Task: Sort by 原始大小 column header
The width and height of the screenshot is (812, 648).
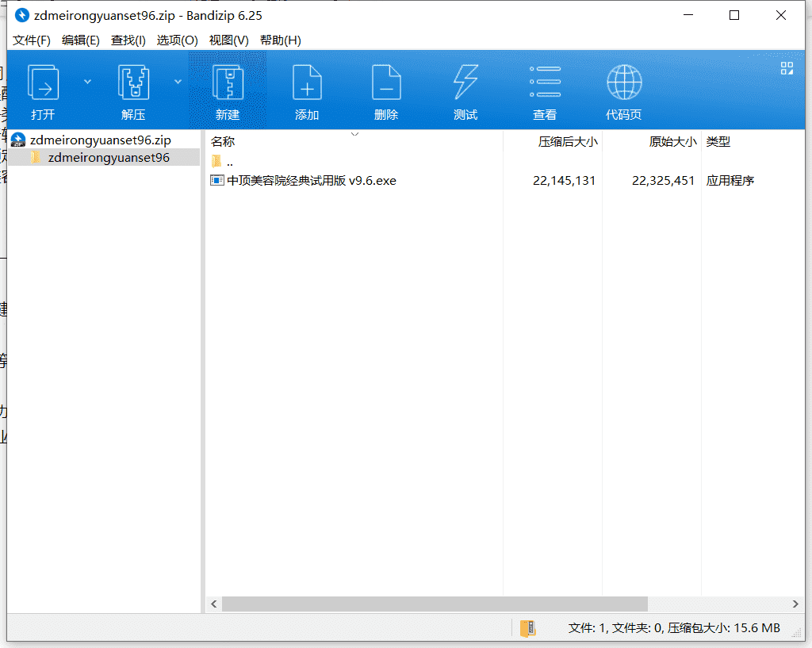Action: pos(672,141)
